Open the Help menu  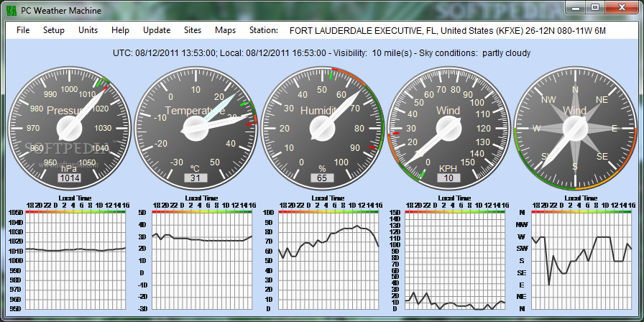tap(120, 30)
